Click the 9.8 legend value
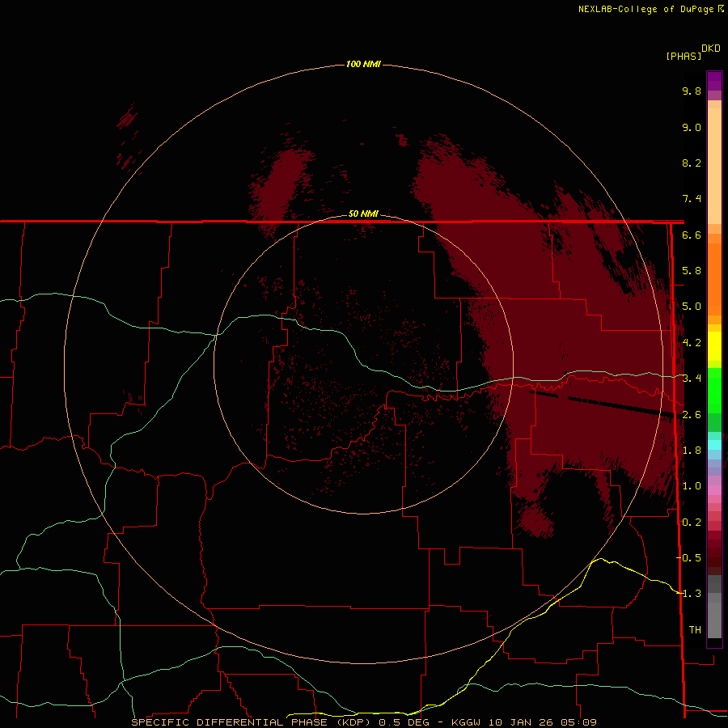This screenshot has width=728, height=728. coord(692,91)
